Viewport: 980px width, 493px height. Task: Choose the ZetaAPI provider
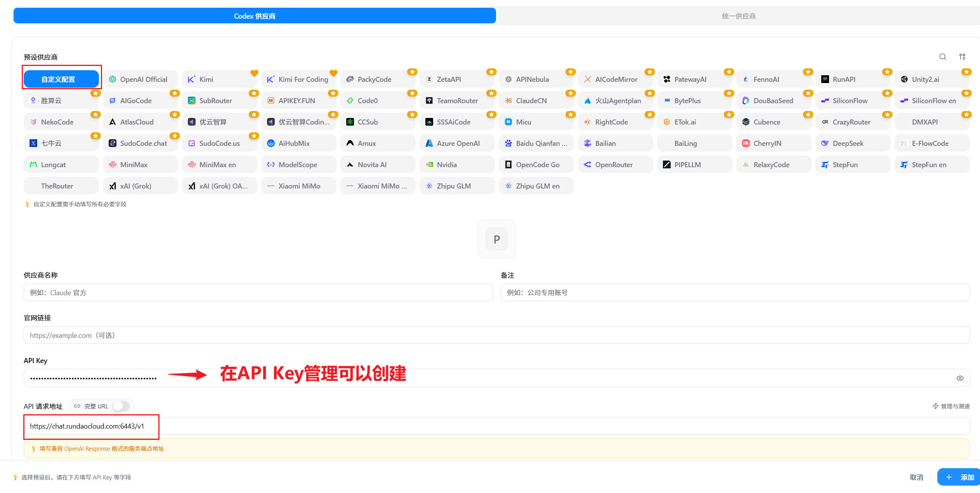tap(457, 79)
